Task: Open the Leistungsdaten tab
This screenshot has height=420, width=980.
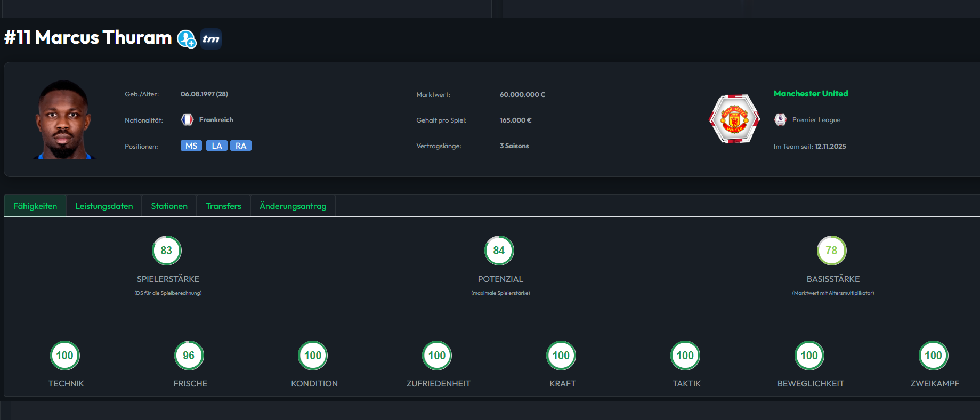Action: pyautogui.click(x=104, y=206)
